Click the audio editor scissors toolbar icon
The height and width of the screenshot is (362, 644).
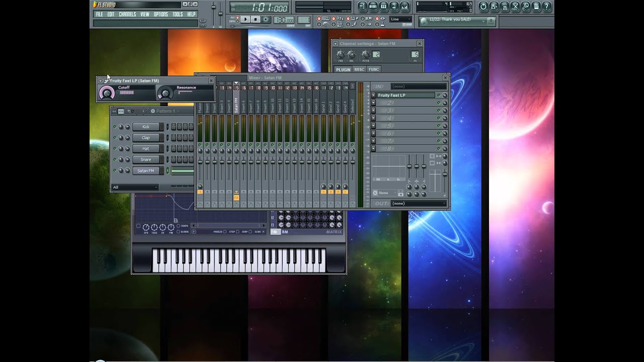pos(515,7)
